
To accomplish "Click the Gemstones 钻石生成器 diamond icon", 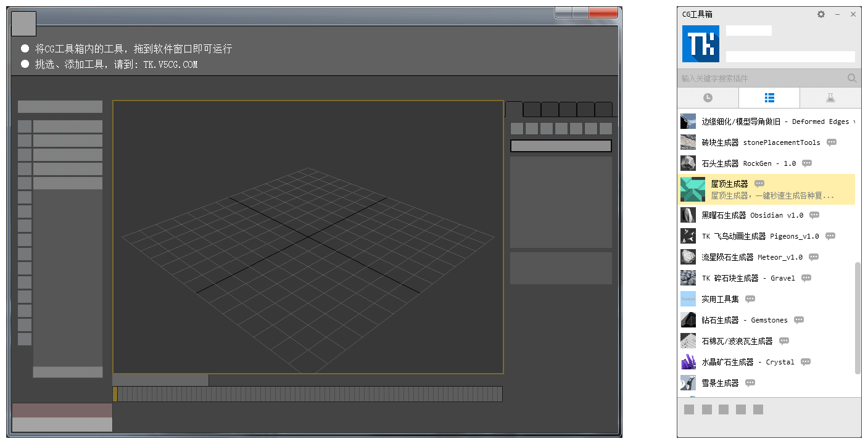I will pos(687,319).
